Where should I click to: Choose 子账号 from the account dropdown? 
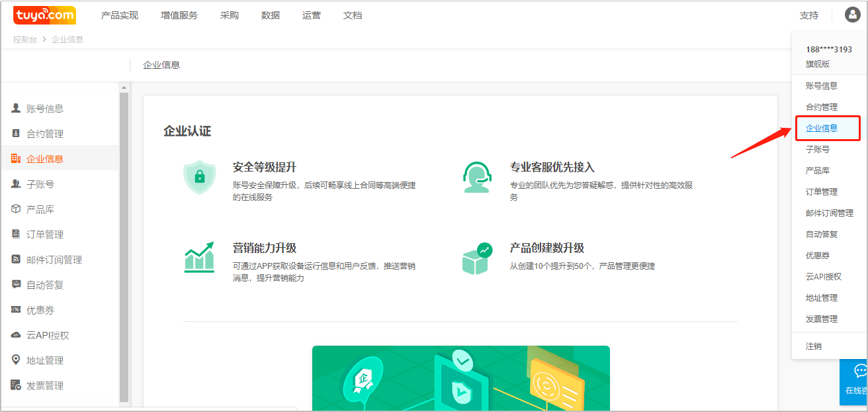coord(818,149)
